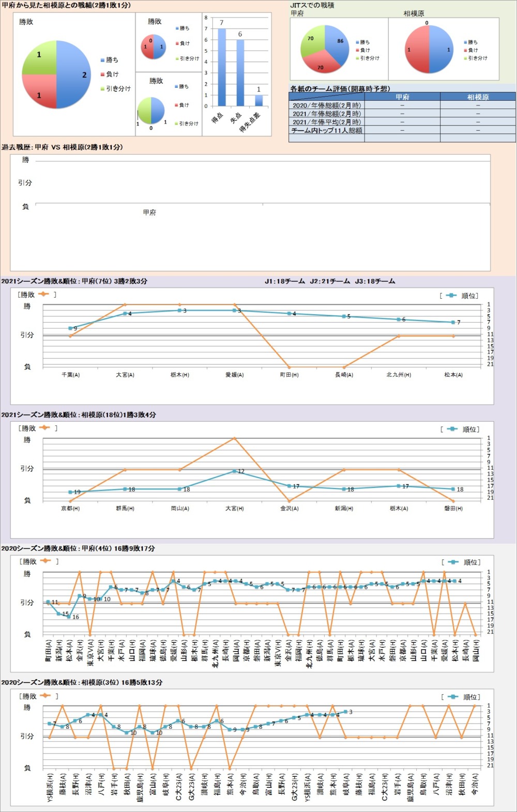The image size is (517, 812).
Task: Select the 相模原 column header in evaluation table
Action: [x=478, y=97]
